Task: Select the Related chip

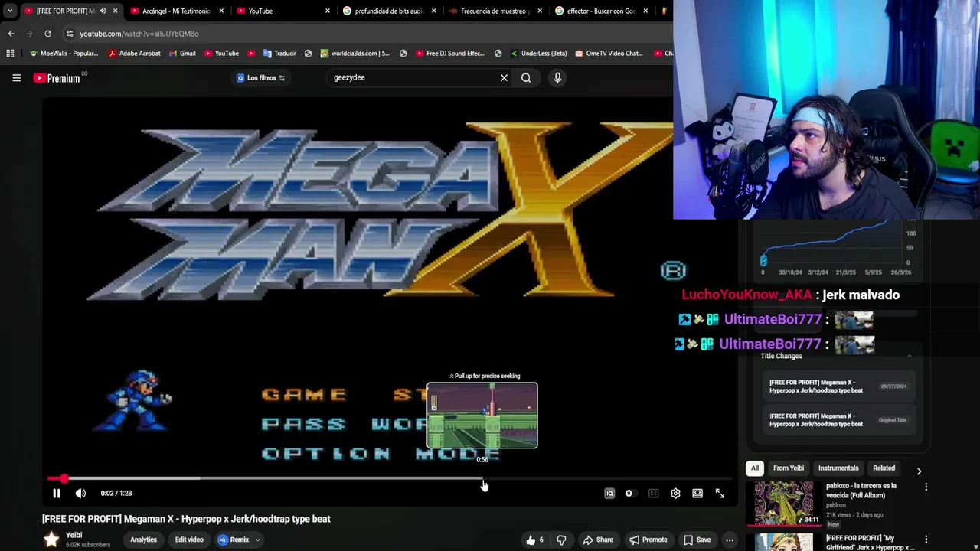Action: [884, 468]
